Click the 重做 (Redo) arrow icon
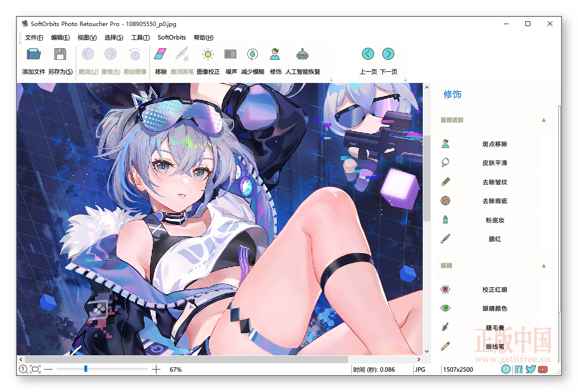578x392 pixels. (x=110, y=54)
